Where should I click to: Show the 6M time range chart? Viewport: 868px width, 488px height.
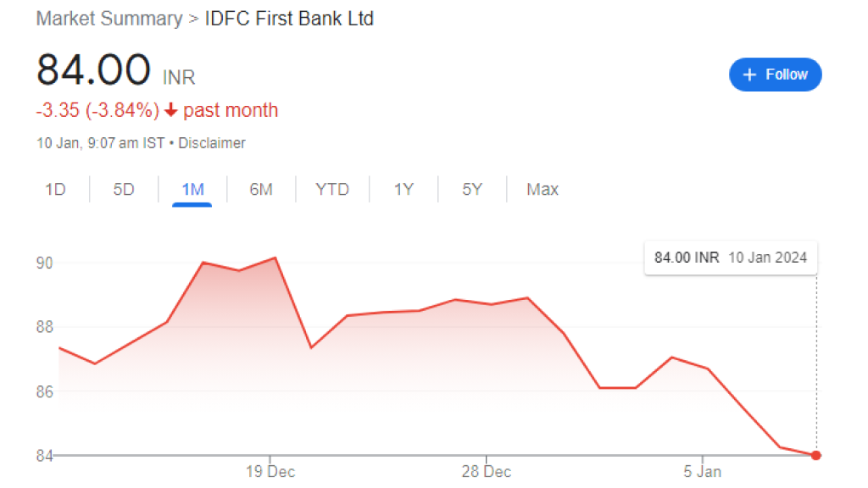(x=261, y=189)
